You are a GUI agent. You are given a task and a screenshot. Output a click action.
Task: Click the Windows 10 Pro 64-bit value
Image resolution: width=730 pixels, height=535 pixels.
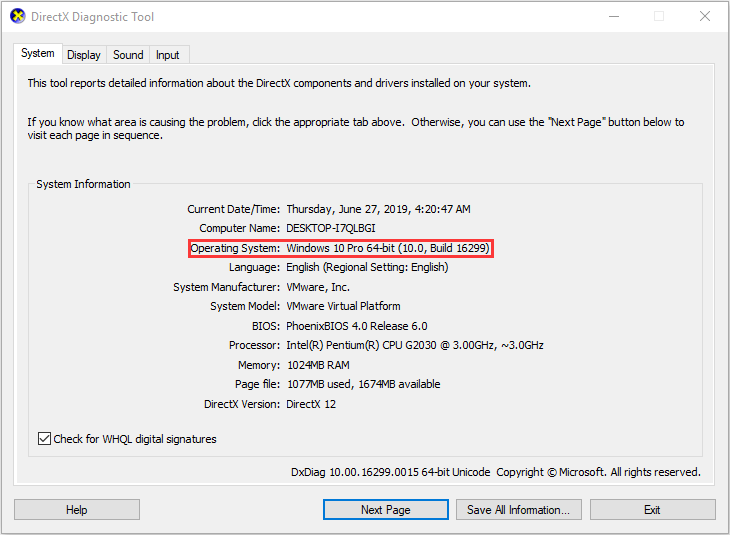coord(388,248)
